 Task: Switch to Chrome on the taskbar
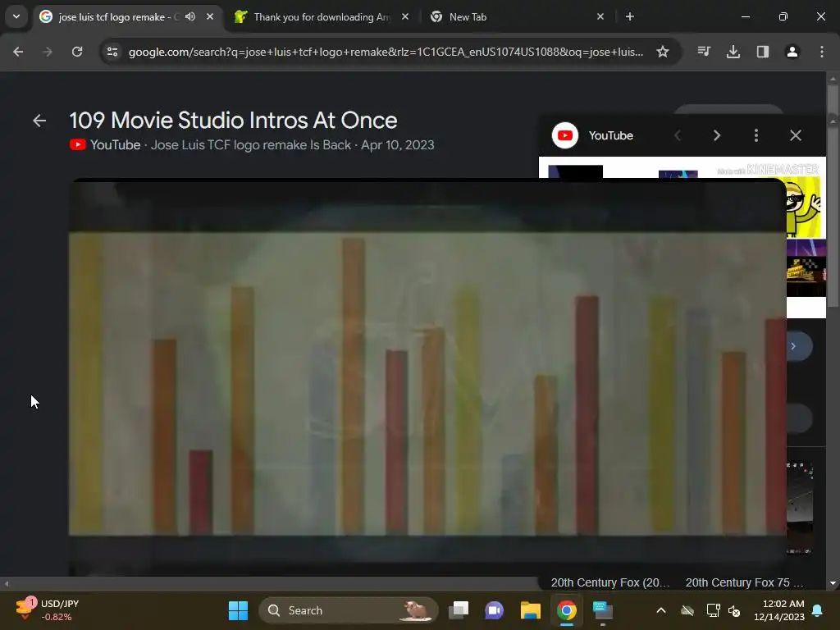[x=566, y=610]
